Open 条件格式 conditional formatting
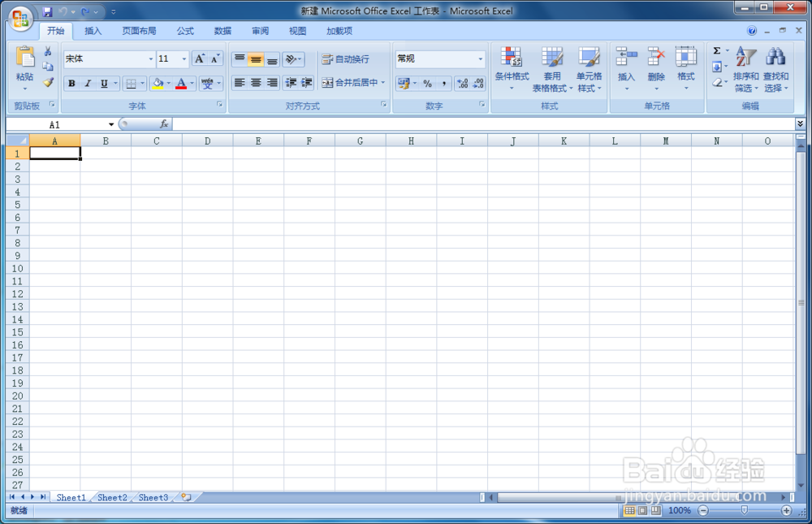The height and width of the screenshot is (524, 812). [512, 68]
